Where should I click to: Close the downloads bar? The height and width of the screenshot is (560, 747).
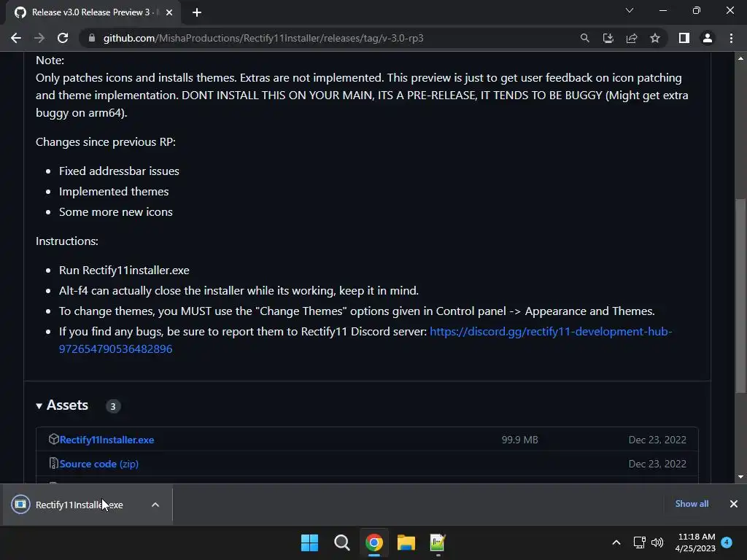coord(734,504)
